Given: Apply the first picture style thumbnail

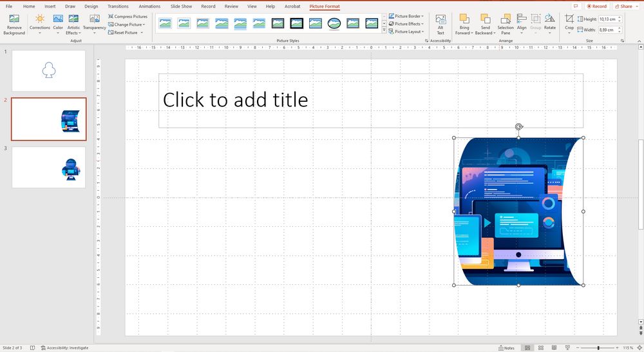Looking at the screenshot, I should tap(165, 23).
